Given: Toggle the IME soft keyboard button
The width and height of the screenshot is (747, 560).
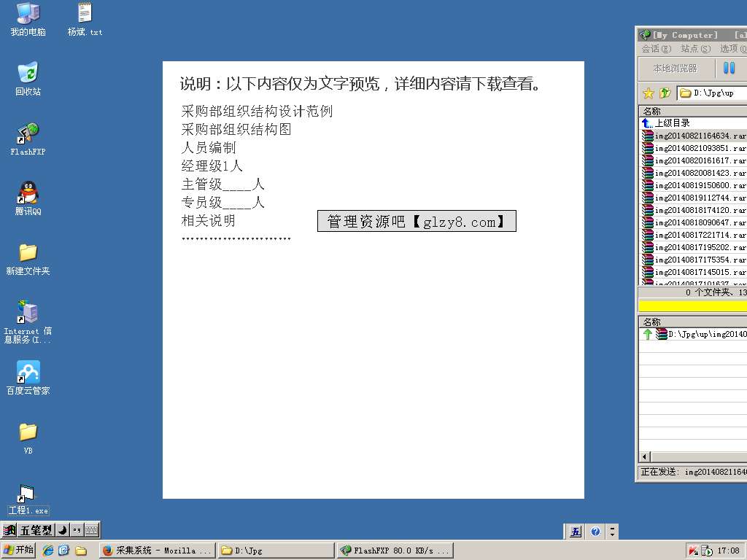Looking at the screenshot, I should click(x=91, y=530).
